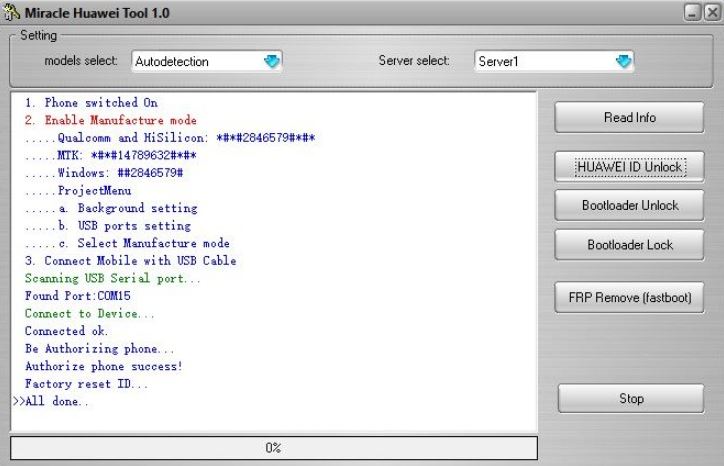Image resolution: width=724 pixels, height=466 pixels.
Task: Click the 'Qualcomm and HiSilicon' code line
Action: pyautogui.click(x=170, y=138)
